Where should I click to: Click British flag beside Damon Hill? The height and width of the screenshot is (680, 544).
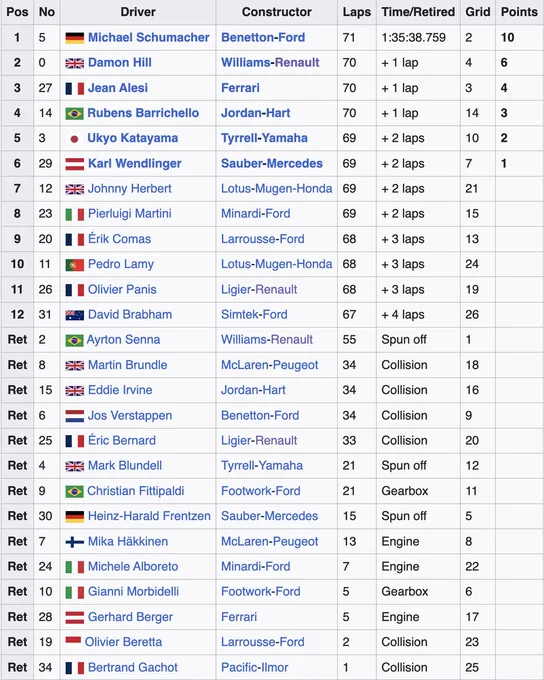75,63
